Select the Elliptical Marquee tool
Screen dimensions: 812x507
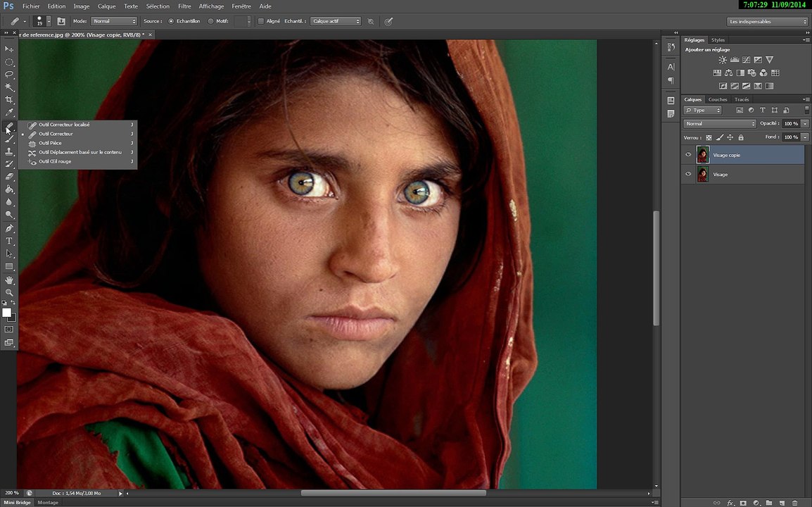(x=9, y=62)
